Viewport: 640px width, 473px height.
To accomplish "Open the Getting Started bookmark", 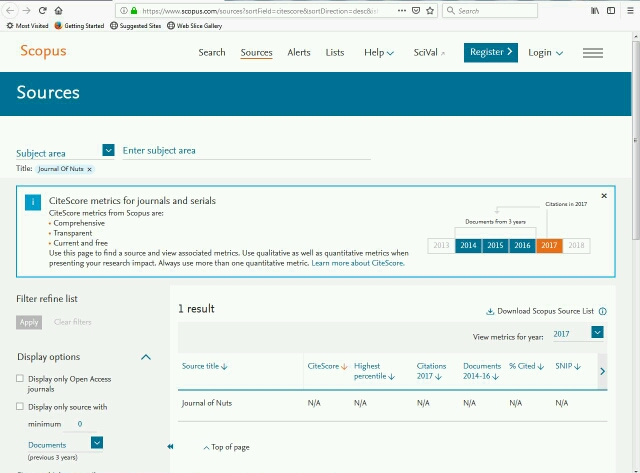I will 80,26.
